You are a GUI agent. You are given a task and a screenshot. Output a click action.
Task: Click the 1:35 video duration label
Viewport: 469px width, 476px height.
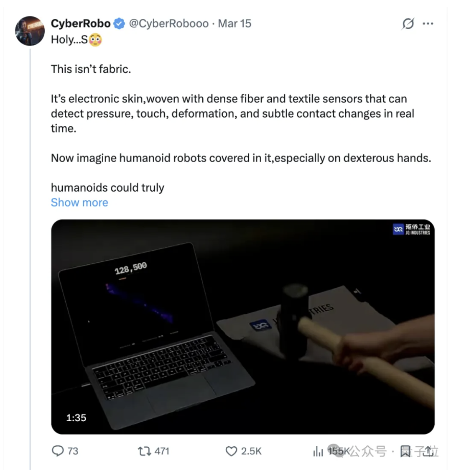(x=76, y=417)
